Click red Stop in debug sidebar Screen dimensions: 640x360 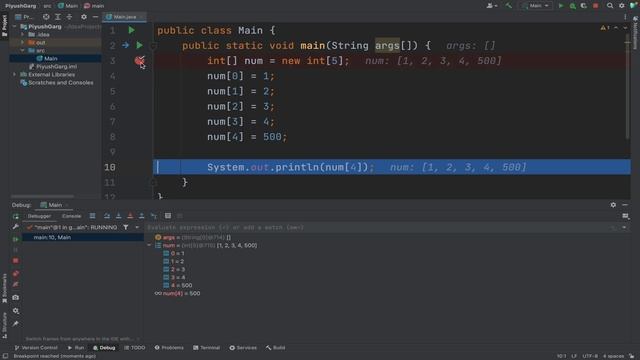(x=16, y=260)
